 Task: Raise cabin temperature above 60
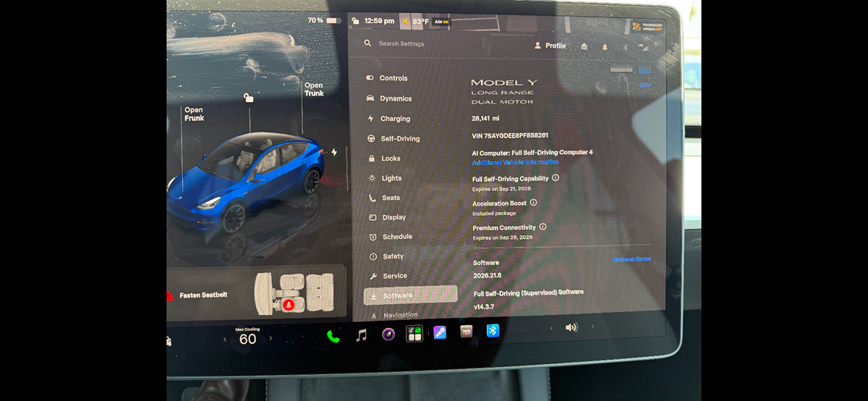point(271,338)
